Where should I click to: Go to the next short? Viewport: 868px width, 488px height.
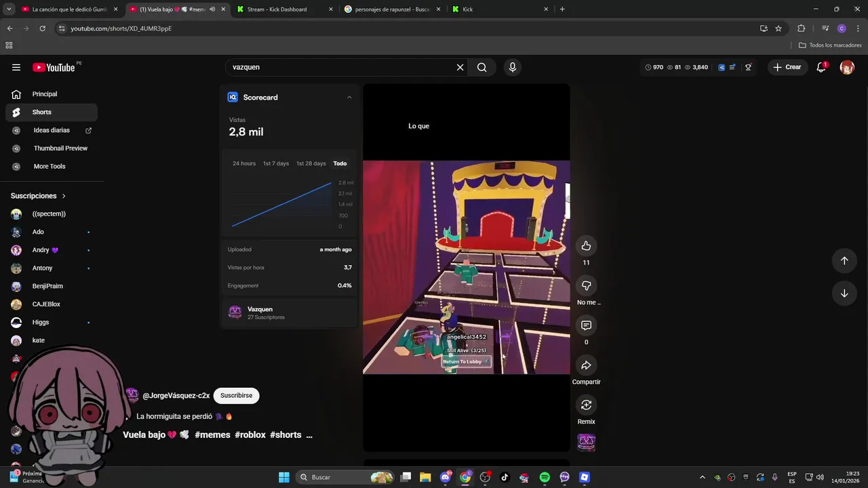[x=844, y=293]
